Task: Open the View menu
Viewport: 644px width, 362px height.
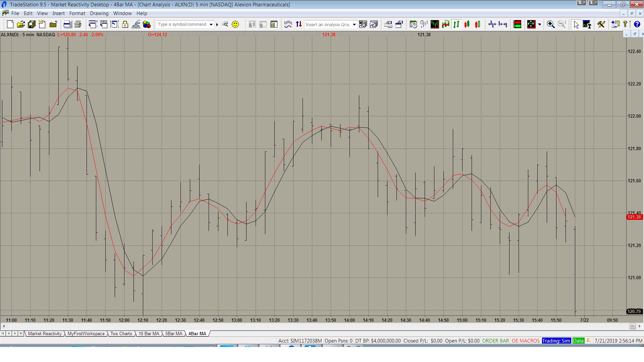Action: (42, 13)
